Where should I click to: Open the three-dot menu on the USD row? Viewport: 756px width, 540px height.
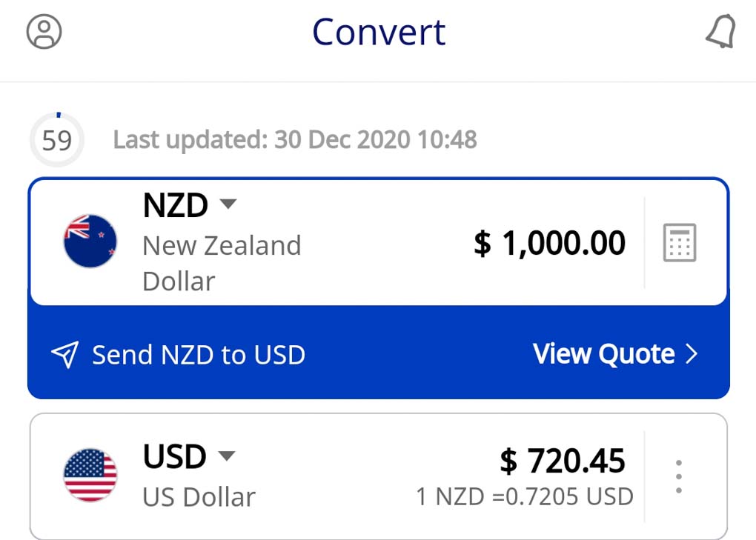pyautogui.click(x=679, y=476)
